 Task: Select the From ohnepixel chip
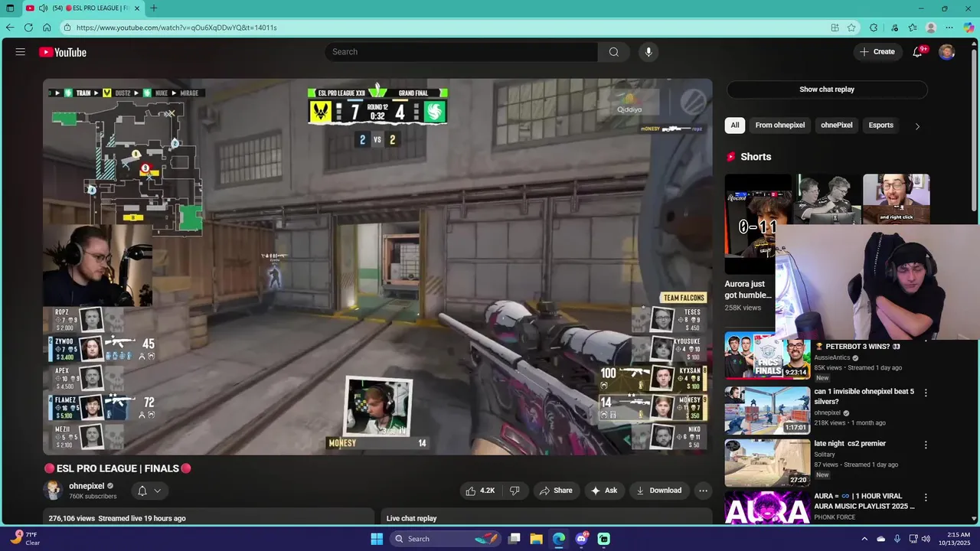(780, 125)
